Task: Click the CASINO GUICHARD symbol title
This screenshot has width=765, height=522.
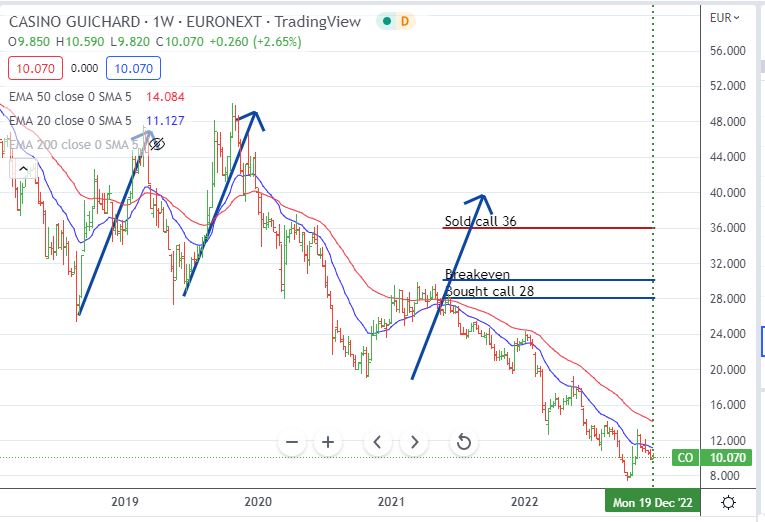Action: [x=75, y=22]
